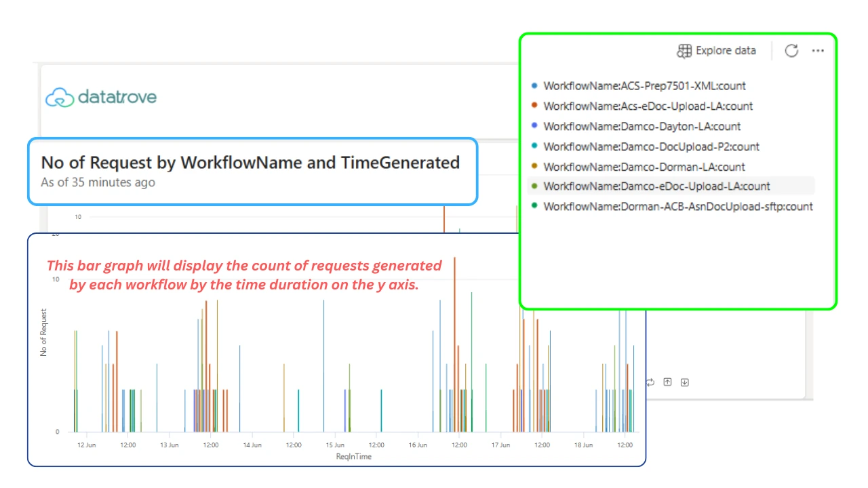Click the highlighted Damco-eDoc-Upload-LA legend entry
The image size is (868, 488).
tap(671, 186)
